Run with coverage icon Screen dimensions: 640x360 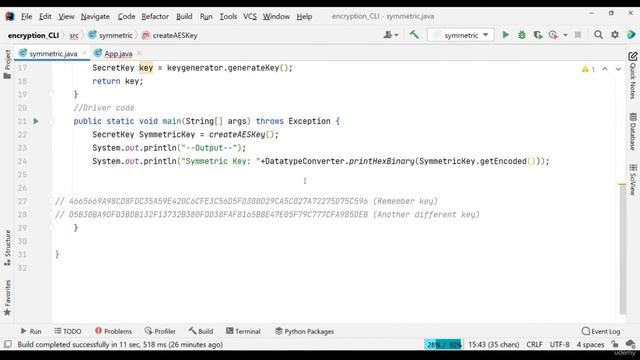tap(538, 35)
